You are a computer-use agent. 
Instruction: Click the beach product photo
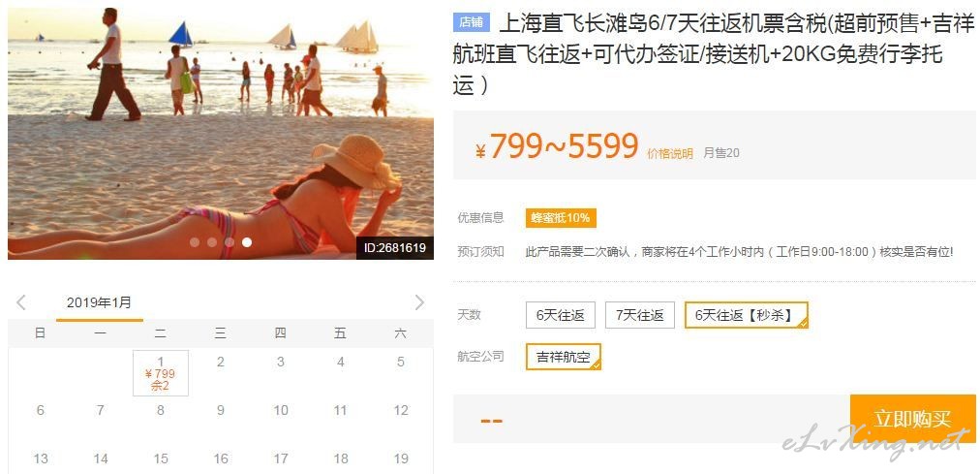click(221, 134)
